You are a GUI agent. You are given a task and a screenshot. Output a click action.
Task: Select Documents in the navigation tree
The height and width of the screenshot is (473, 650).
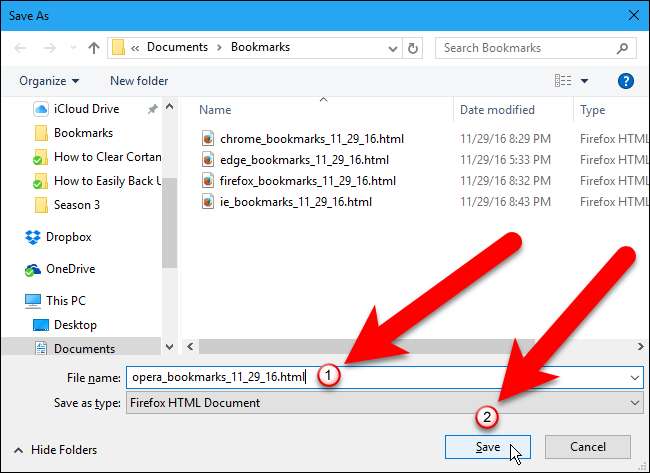(x=84, y=349)
